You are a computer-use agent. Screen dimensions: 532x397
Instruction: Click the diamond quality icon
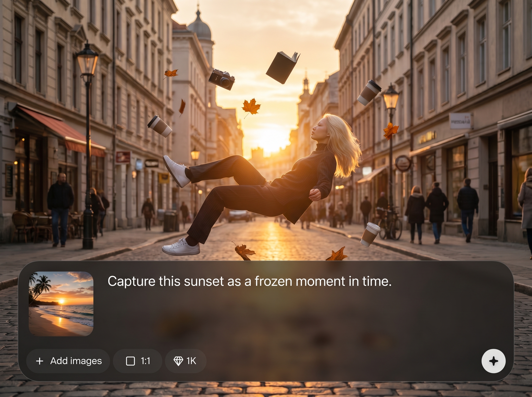(x=178, y=361)
